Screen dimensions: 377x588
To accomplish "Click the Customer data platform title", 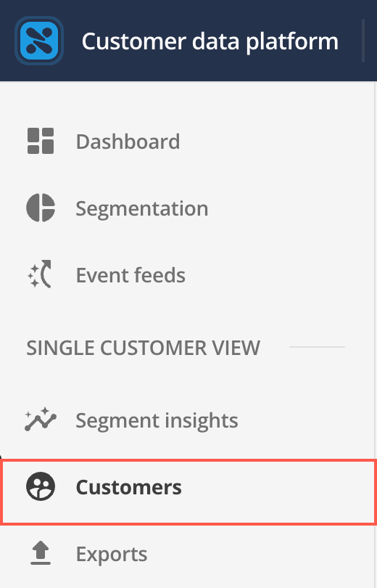I will [210, 41].
